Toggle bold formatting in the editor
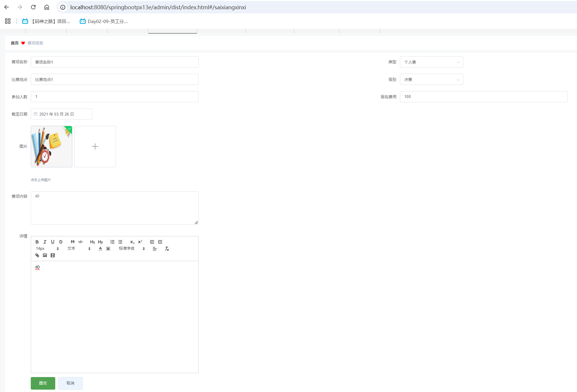This screenshot has width=577, height=392. coord(37,242)
